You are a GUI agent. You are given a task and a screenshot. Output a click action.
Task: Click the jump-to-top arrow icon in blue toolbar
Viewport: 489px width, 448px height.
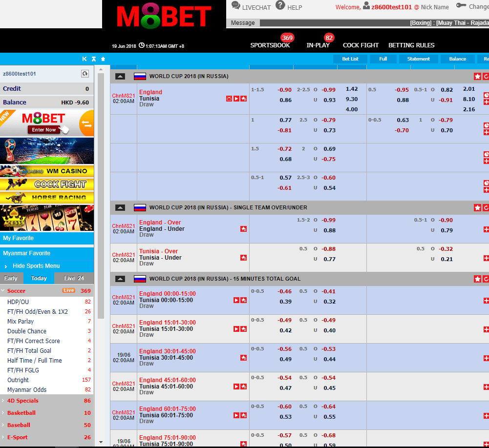coord(94,59)
